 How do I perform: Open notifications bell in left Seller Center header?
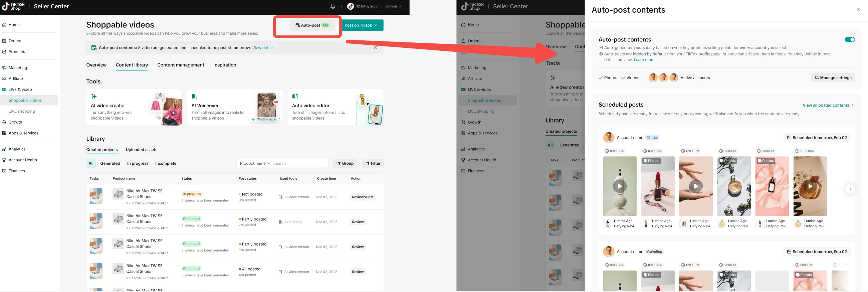click(x=333, y=6)
